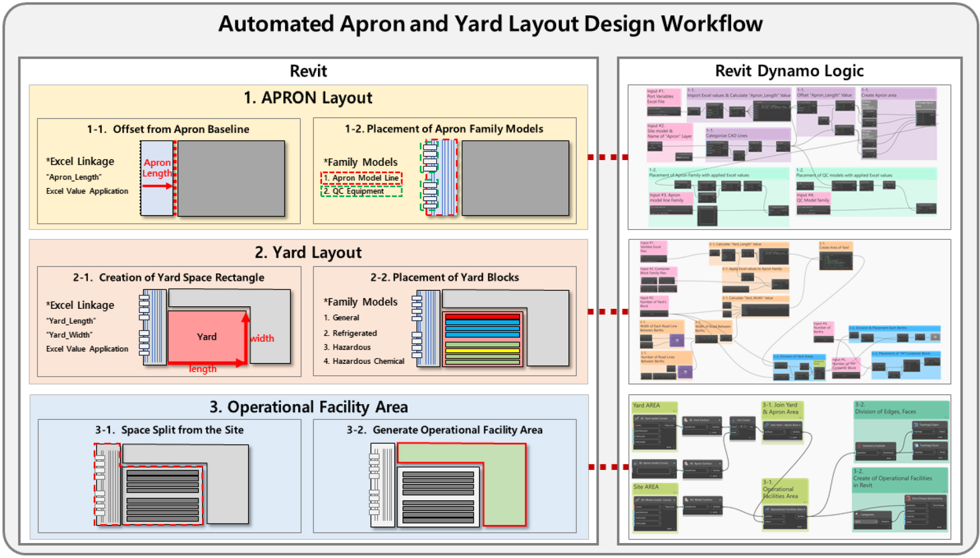The height and width of the screenshot is (558, 980).
Task: Select '2. Refrigerated' family model entry
Action: pos(350,333)
